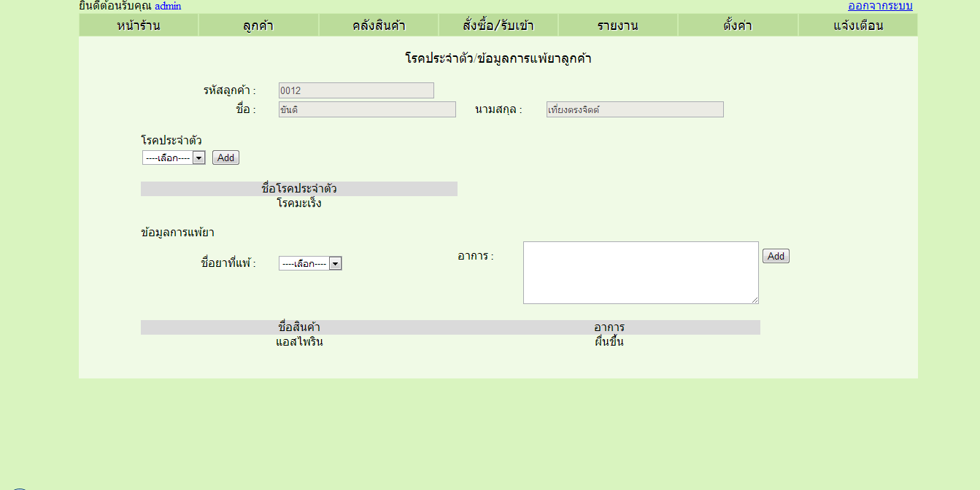Click the ชื่อ field showing ขันติ
The width and height of the screenshot is (980, 490).
coord(367,109)
